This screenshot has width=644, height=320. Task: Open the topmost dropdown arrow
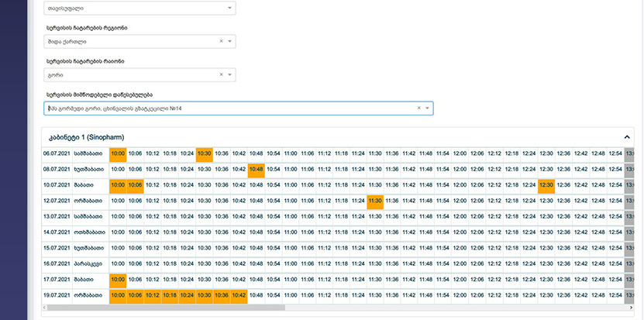[x=229, y=8]
